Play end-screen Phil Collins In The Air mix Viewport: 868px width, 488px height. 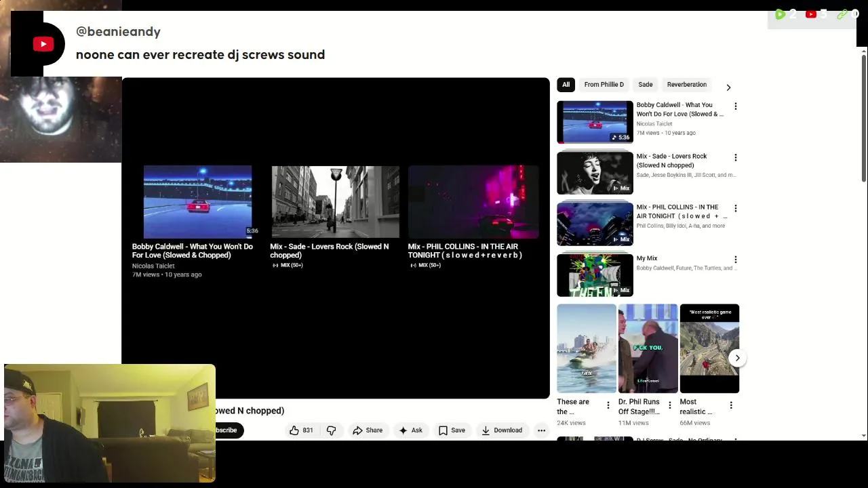473,202
